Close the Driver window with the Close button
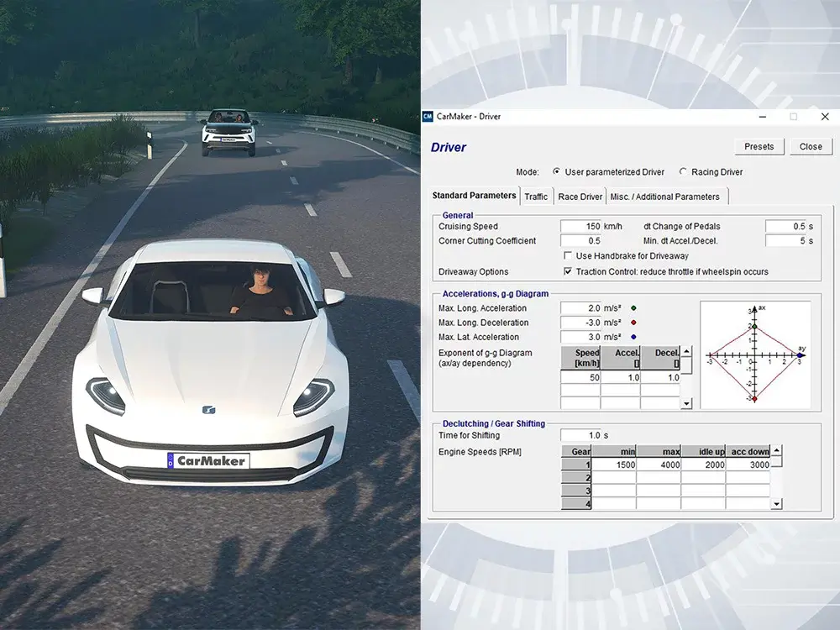The width and height of the screenshot is (840, 630). coord(811,146)
